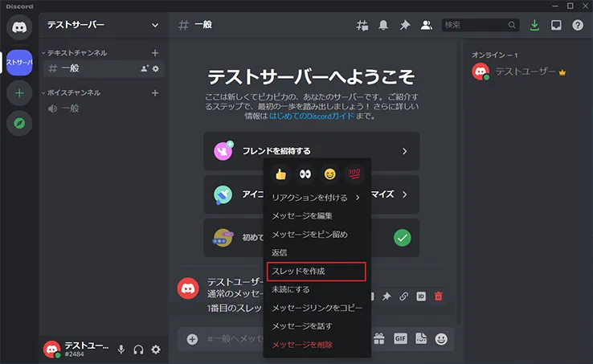Delete message with red trash icon
Viewport: 593px width, 364px height.
[x=438, y=297]
